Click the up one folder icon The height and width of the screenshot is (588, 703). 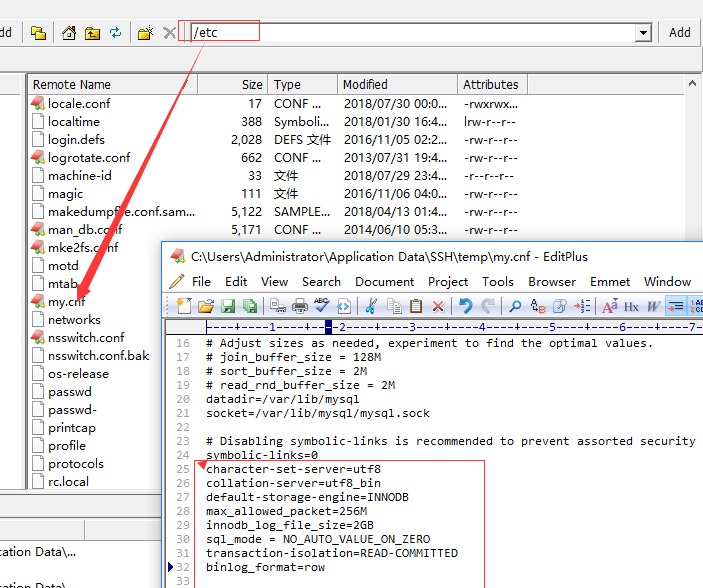pyautogui.click(x=92, y=33)
